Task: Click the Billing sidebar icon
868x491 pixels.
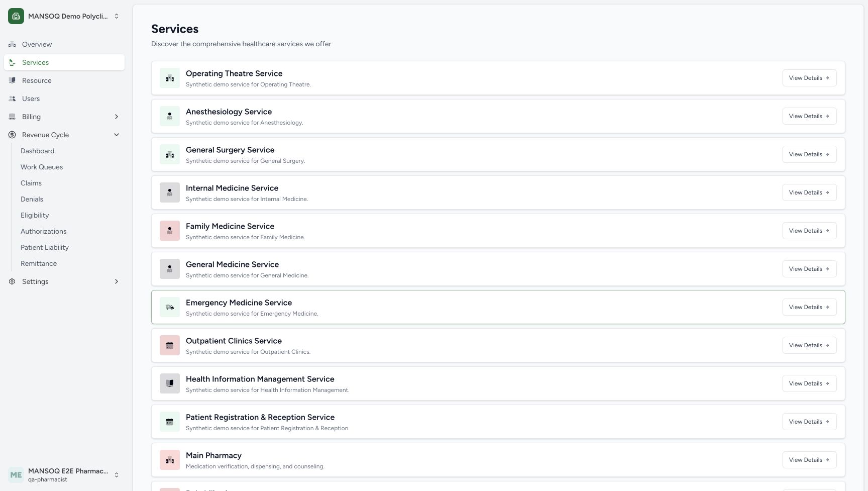Action: coord(12,117)
